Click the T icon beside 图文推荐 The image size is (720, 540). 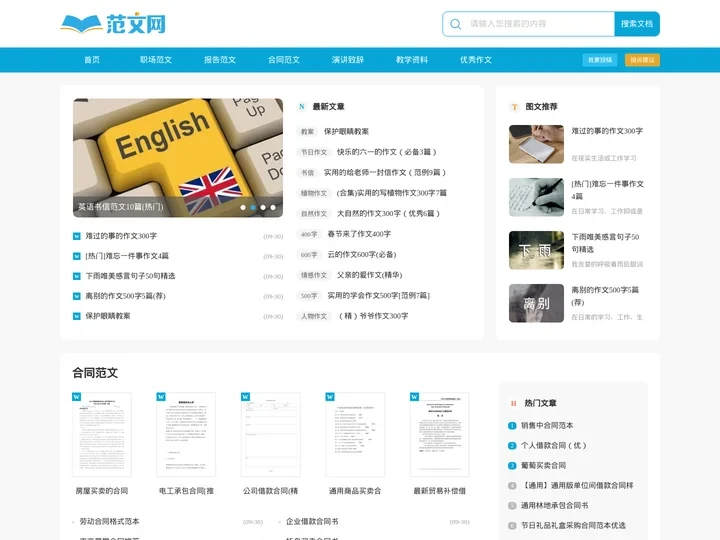(x=514, y=107)
